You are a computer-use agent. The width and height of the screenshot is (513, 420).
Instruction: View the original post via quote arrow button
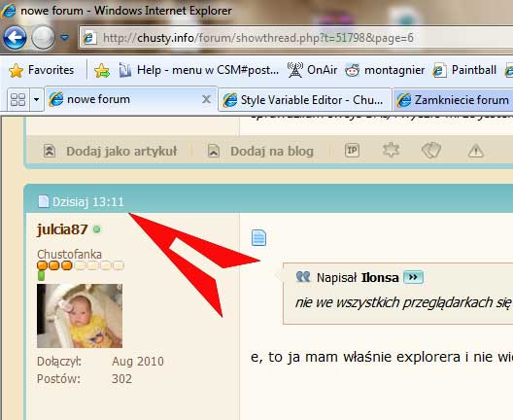[x=413, y=277]
